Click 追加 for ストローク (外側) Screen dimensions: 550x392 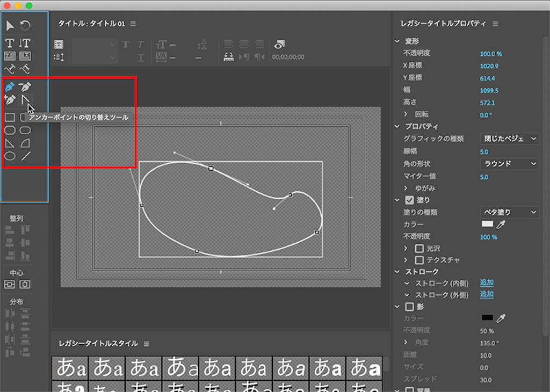point(487,294)
